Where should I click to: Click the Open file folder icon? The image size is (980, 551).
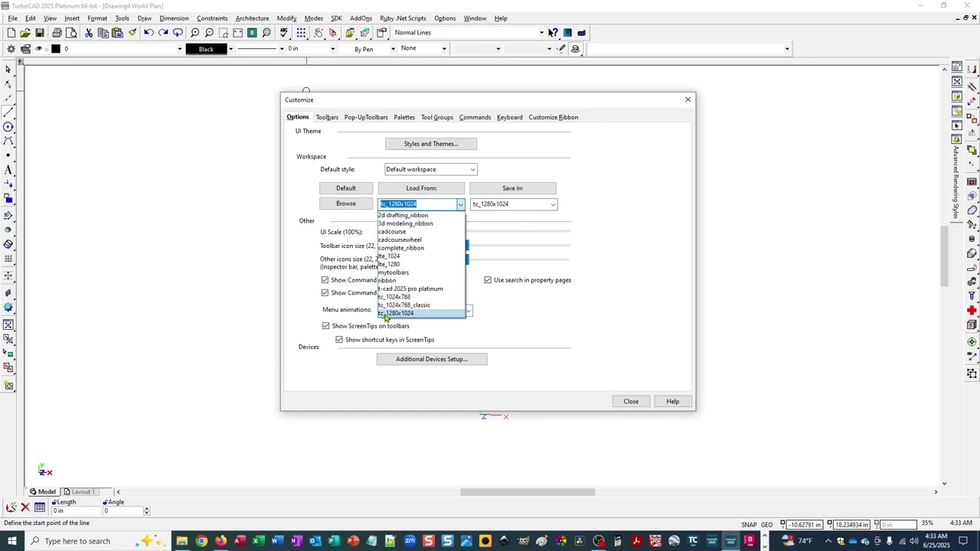[25, 33]
